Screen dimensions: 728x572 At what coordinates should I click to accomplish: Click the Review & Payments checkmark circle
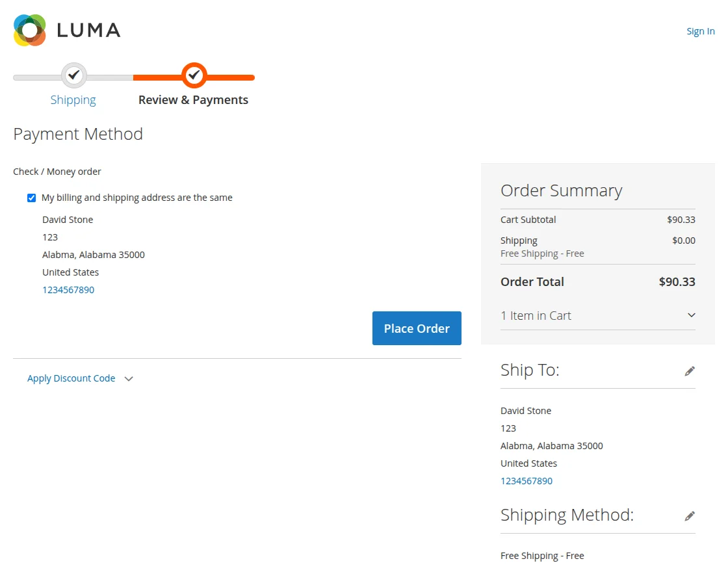click(x=193, y=75)
